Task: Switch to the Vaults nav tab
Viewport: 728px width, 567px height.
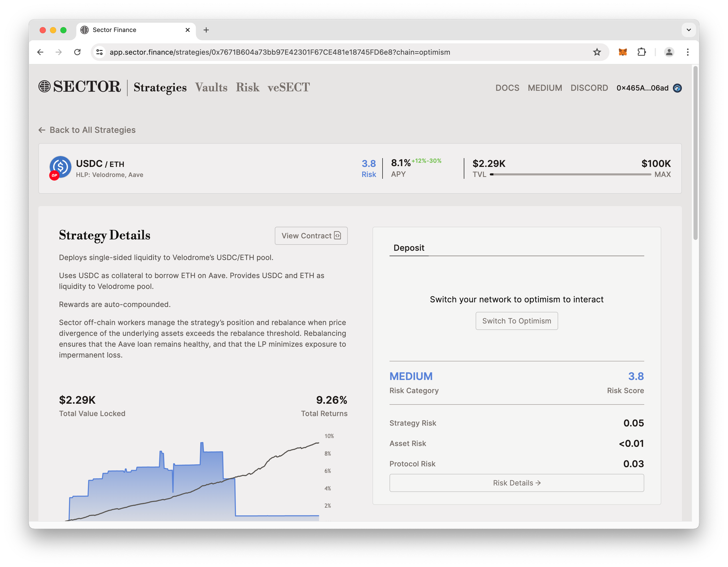Action: click(211, 87)
